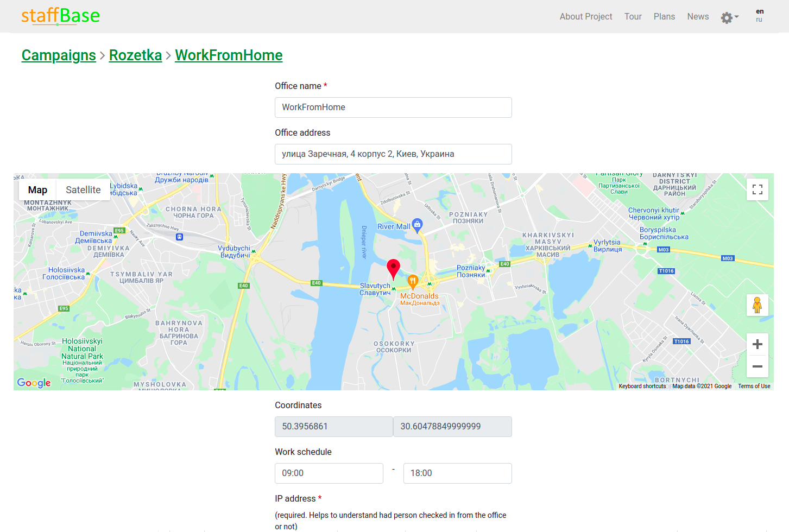This screenshot has width=789, height=532.
Task: Open the Rozetka campaign link
Action: tap(135, 55)
